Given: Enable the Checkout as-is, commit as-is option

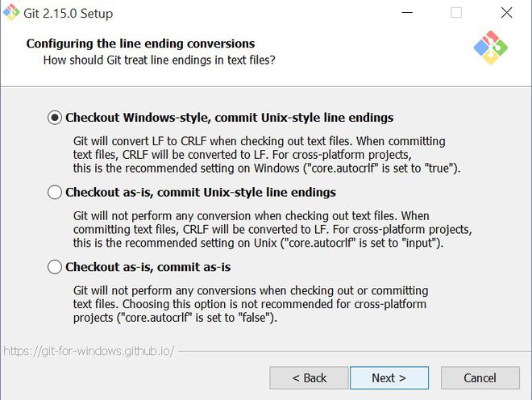Looking at the screenshot, I should [55, 267].
